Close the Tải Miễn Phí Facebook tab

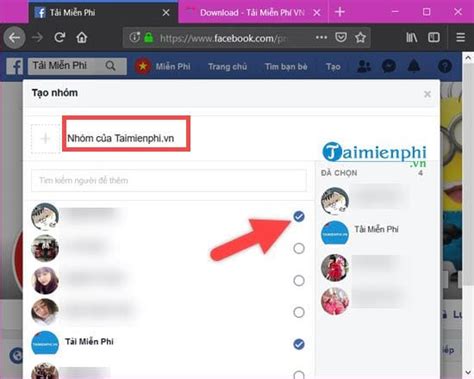pyautogui.click(x=166, y=13)
